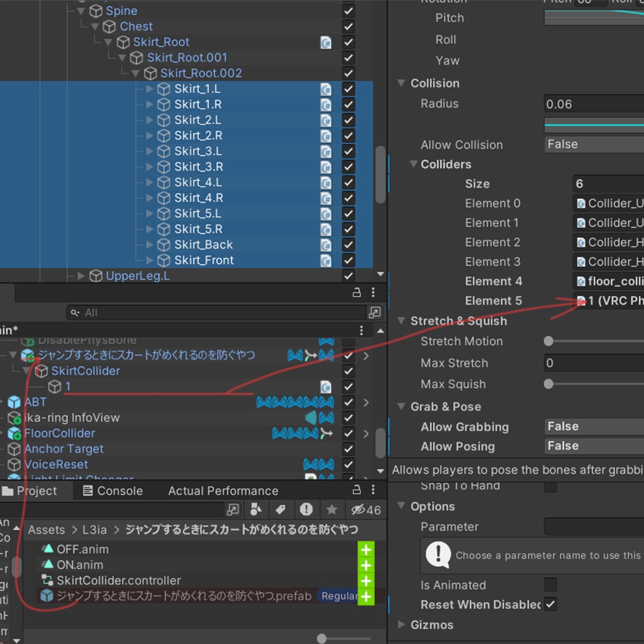644x644 pixels.
Task: Select the FloorCollider object in hierarchy
Action: coord(60,433)
